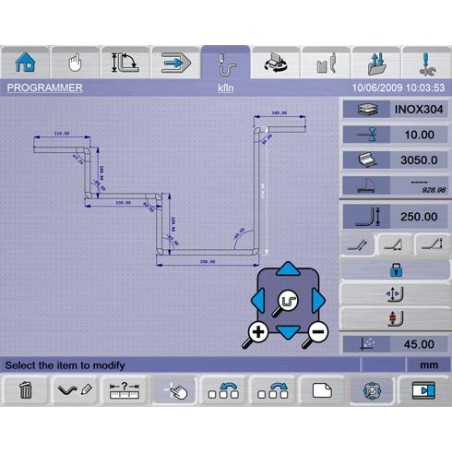Fit profile to view center magnifier

click(x=286, y=302)
